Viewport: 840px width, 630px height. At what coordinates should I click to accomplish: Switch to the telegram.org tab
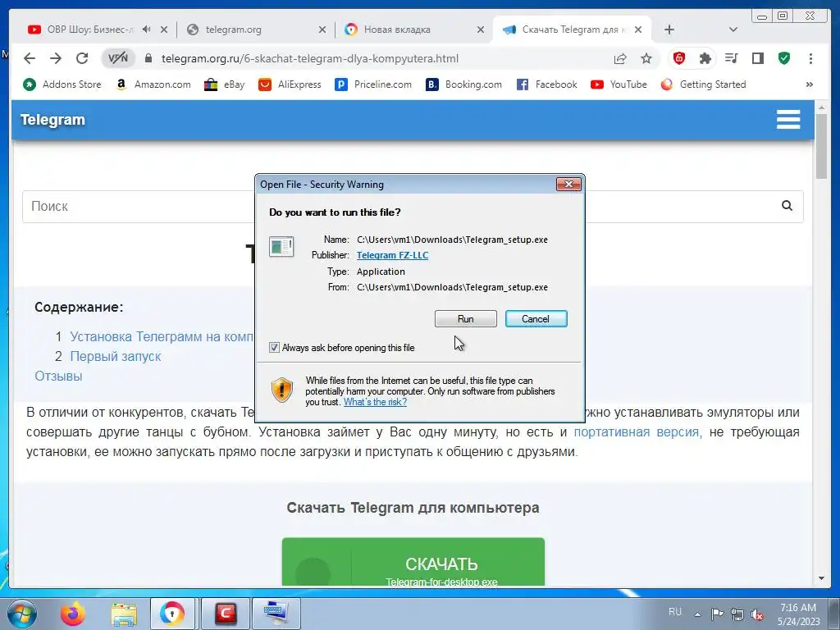coord(234,30)
